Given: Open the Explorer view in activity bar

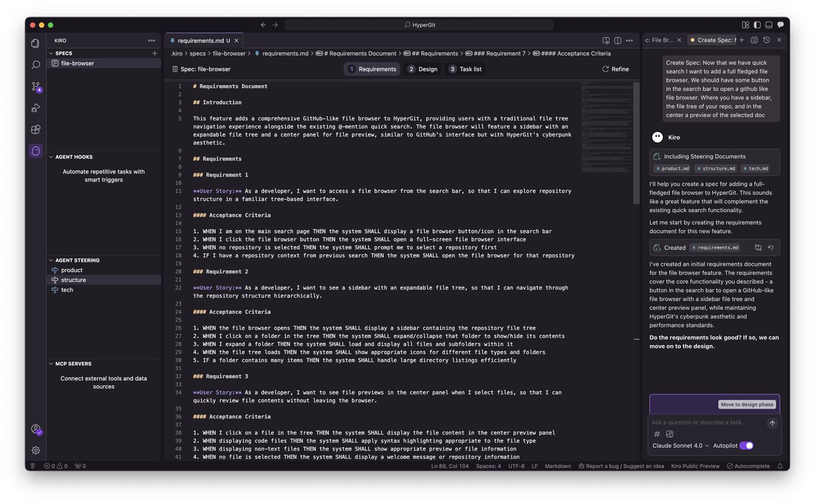Looking at the screenshot, I should tap(35, 43).
